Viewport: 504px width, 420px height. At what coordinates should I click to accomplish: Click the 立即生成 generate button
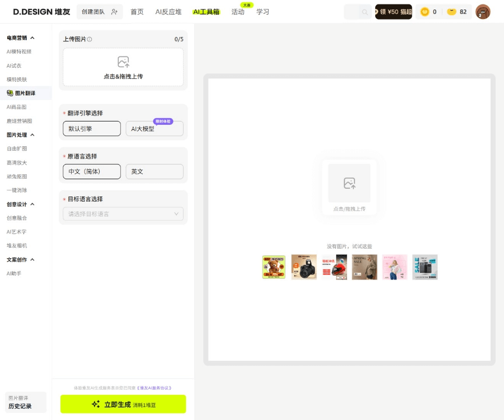tap(123, 404)
